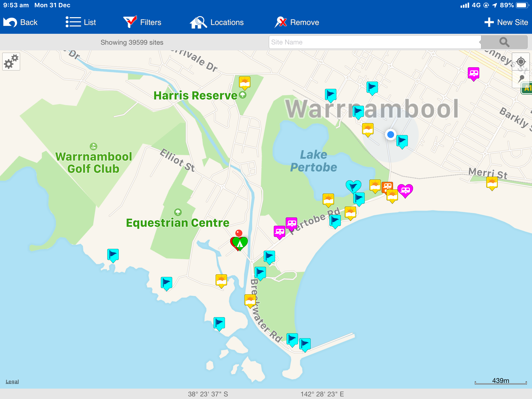Select magenta caravan marker near Kenneys St
532x399 pixels.
coord(473,74)
